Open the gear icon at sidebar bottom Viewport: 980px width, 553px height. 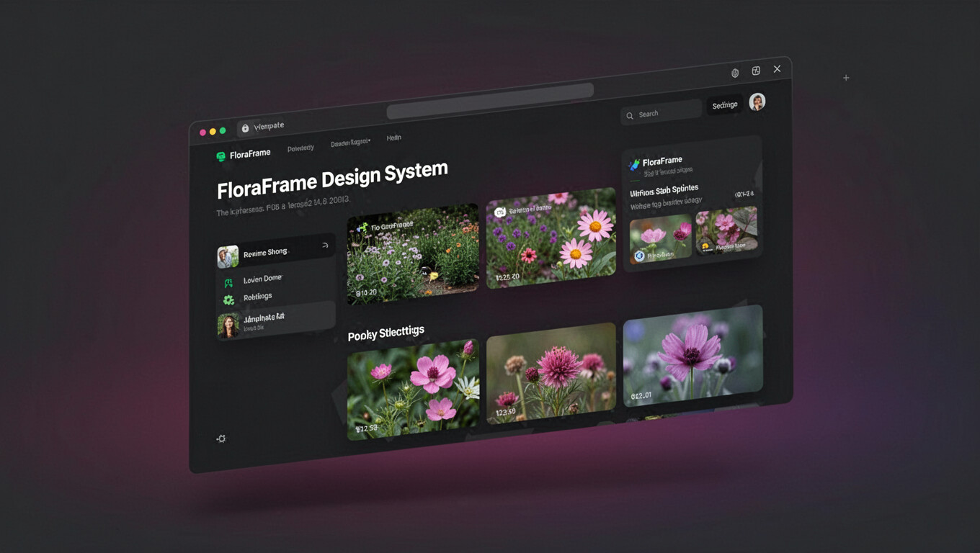221,439
